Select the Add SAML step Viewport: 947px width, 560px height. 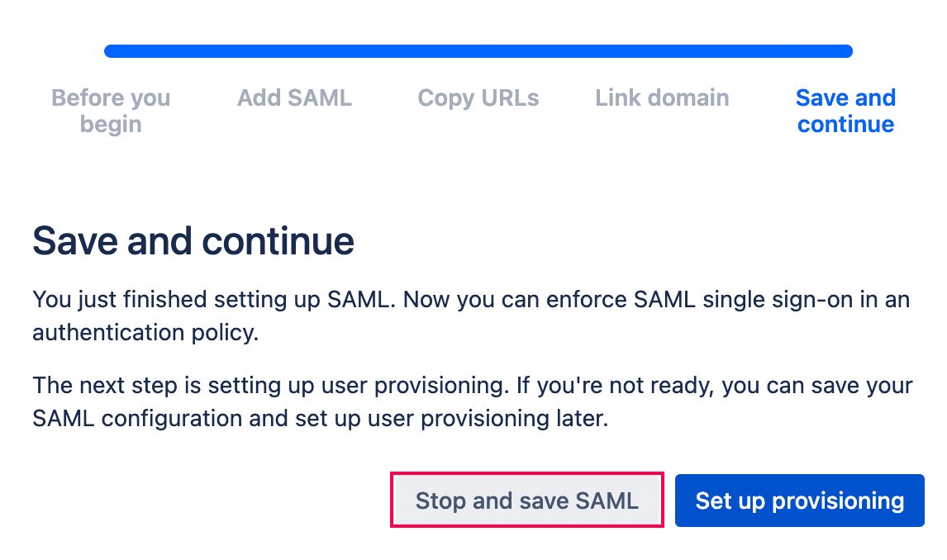click(294, 97)
